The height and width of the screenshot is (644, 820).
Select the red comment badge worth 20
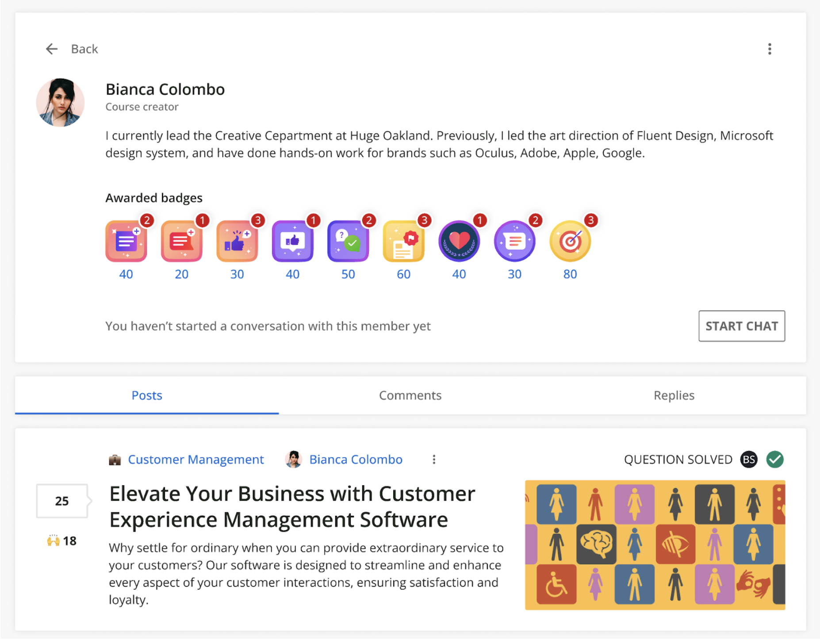tap(181, 241)
